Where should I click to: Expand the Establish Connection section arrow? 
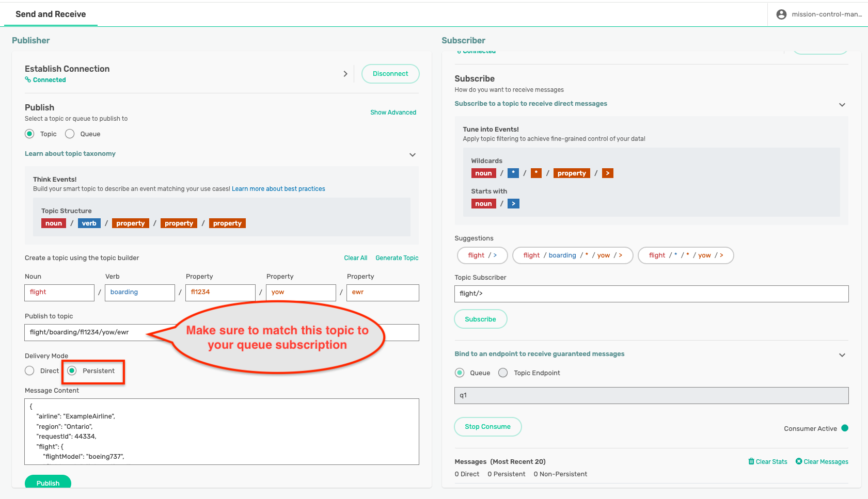(345, 74)
